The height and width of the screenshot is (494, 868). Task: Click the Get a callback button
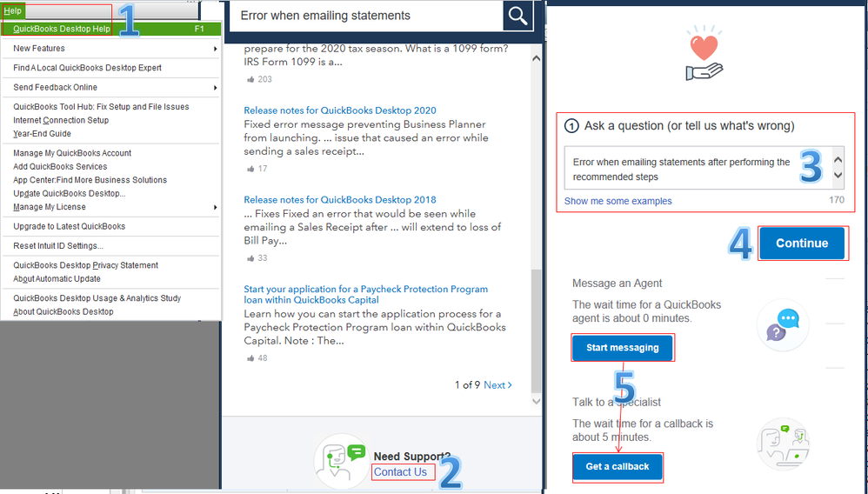618,466
